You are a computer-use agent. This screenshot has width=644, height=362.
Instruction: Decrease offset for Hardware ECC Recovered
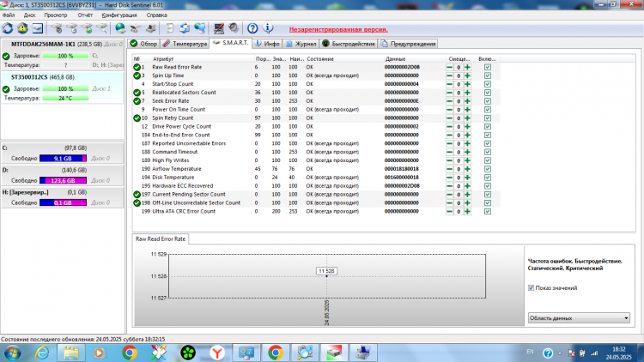pyautogui.click(x=450, y=186)
